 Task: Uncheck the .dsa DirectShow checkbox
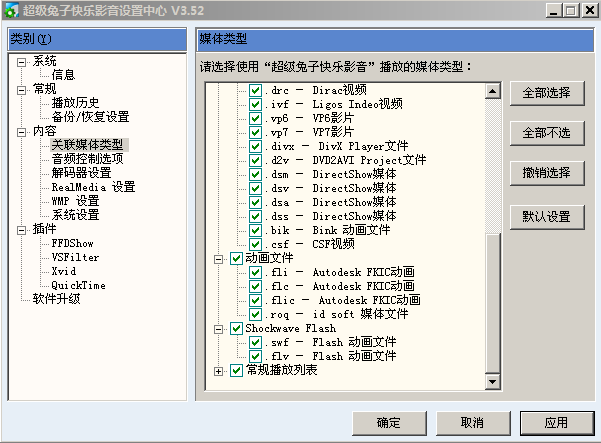[x=256, y=202]
